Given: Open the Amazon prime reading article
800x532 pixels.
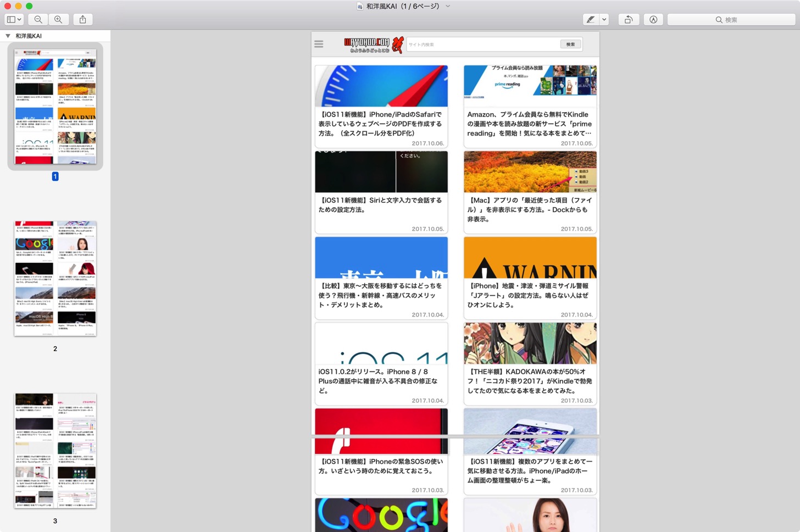Looking at the screenshot, I should [x=530, y=124].
